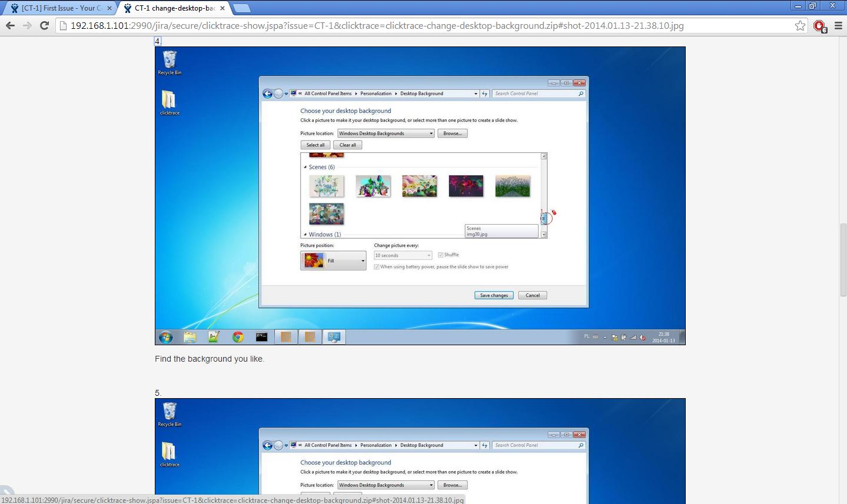The image size is (847, 504).
Task: Click clicktrace folder icon in screenshot 4
Action: (x=170, y=102)
